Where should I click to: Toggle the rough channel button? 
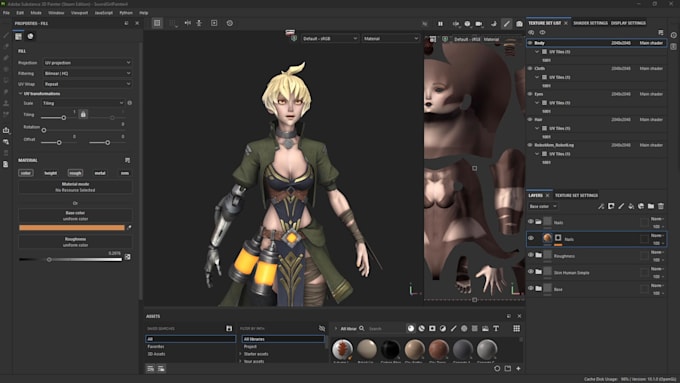(75, 173)
